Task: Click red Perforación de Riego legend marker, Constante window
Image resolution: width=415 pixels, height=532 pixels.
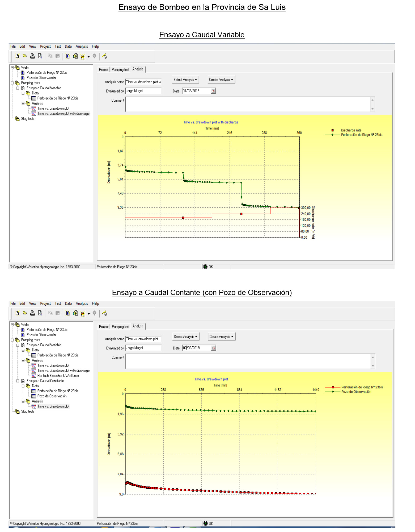Action: point(333,387)
